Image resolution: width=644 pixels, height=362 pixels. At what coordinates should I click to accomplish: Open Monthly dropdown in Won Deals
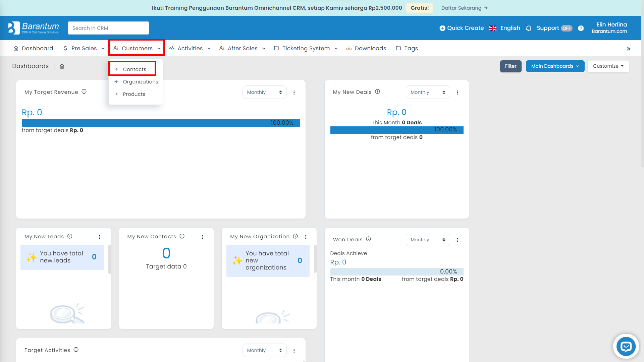coord(428,240)
